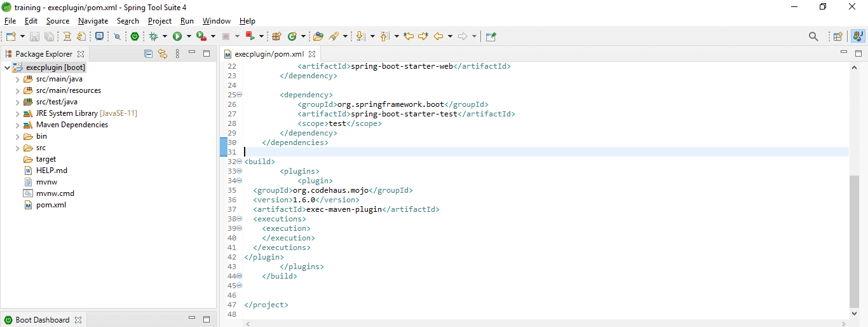Screen dimensions: 868x327
Task: Click the magnifier Quick Access search icon
Action: click(813, 37)
